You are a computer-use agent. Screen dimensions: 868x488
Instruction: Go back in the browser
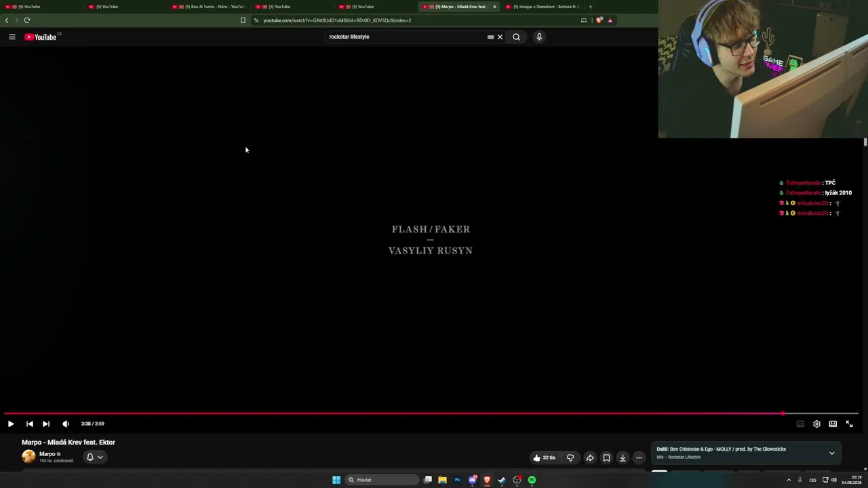(7, 20)
